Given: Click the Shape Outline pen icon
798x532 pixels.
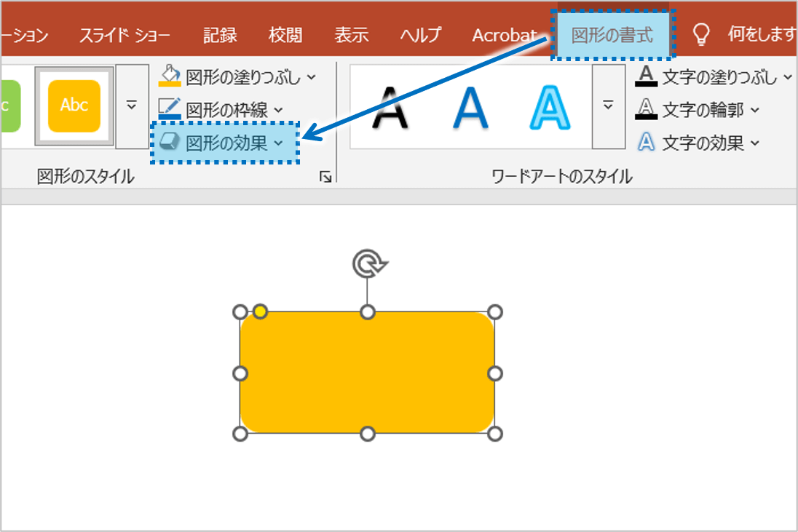Looking at the screenshot, I should pos(170,109).
